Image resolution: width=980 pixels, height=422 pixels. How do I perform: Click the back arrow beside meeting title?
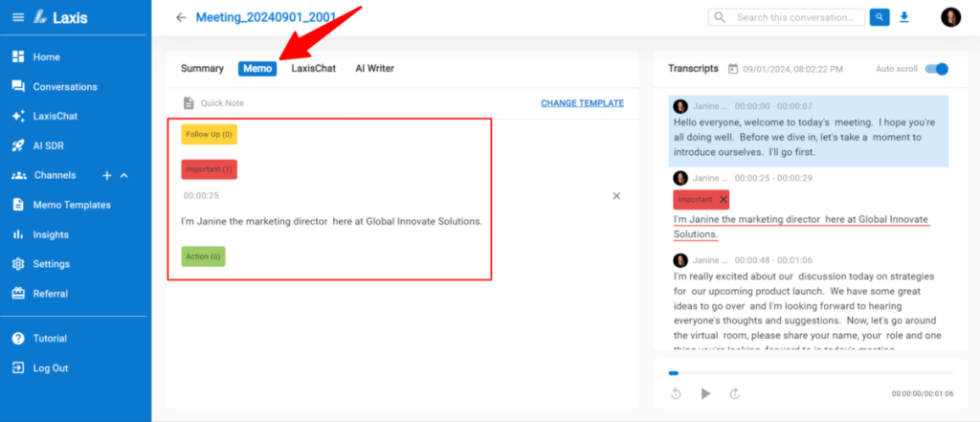(x=181, y=17)
